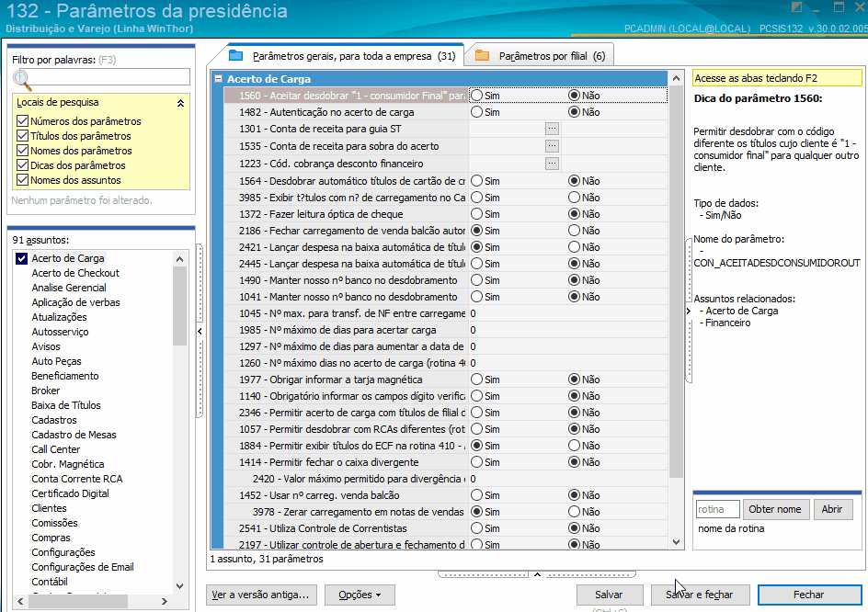
Task: Click the magnifier search icon in the filter box
Action: [22, 80]
